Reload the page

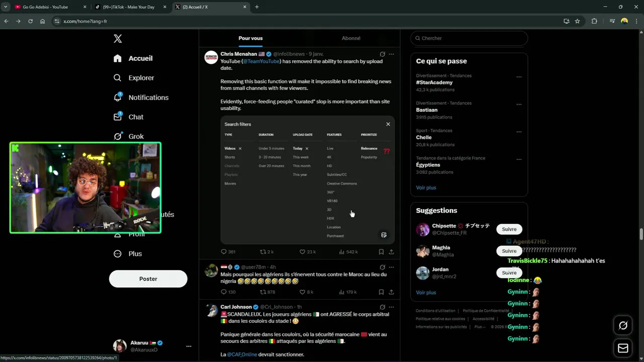coord(30,21)
